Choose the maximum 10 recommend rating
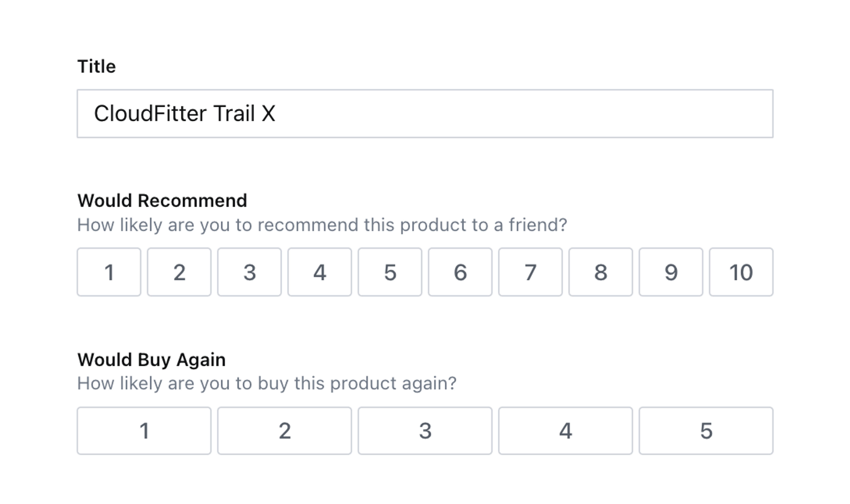Screen dimensions: 850x504 pyautogui.click(x=741, y=272)
